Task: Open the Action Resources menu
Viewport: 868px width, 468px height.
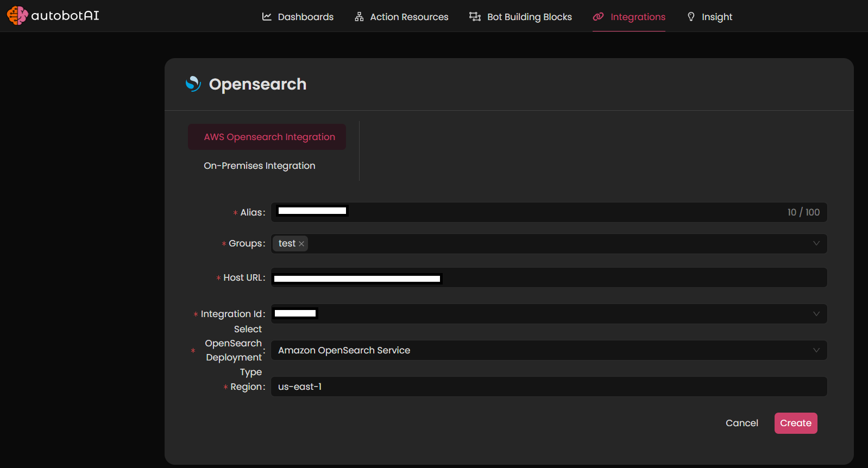Action: [x=401, y=17]
